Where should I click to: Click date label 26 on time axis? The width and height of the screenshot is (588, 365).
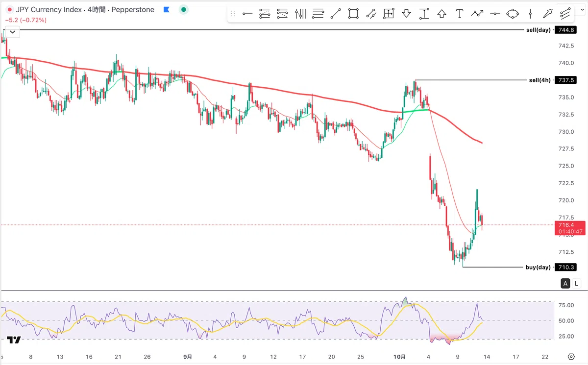(147, 357)
